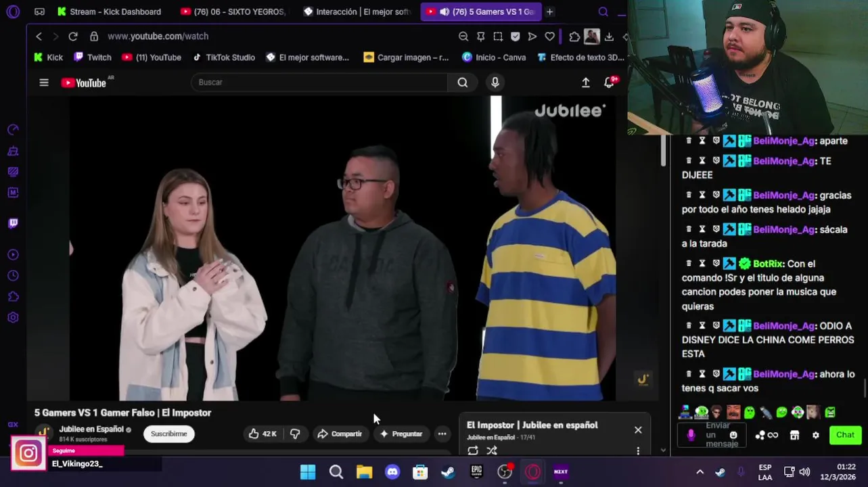Open YouTube hamburger guide menu
868x487 pixels.
(x=44, y=83)
